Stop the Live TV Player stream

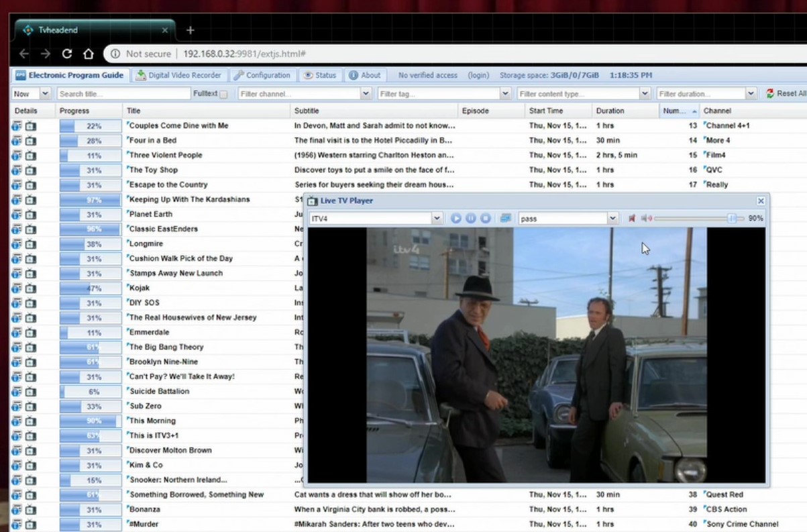[486, 219]
